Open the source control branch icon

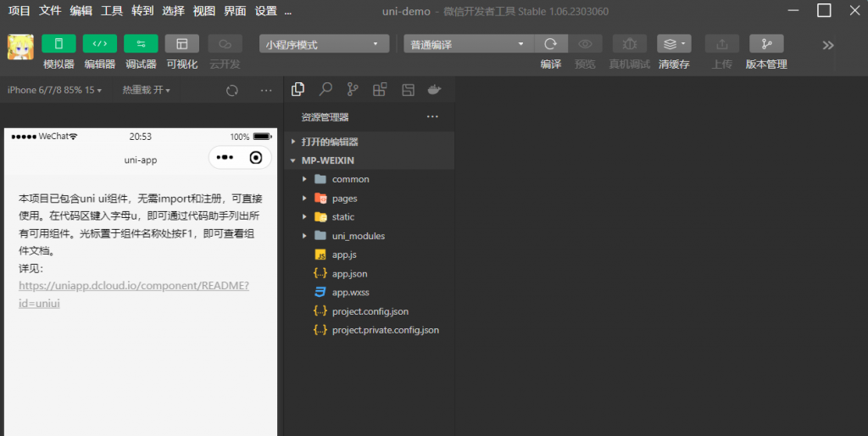pyautogui.click(x=353, y=89)
